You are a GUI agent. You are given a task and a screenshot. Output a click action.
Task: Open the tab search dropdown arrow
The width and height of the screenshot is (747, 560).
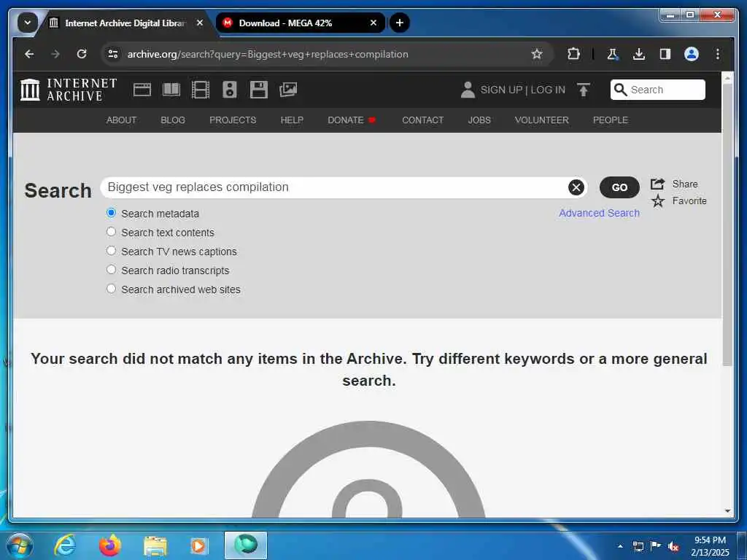coord(28,23)
